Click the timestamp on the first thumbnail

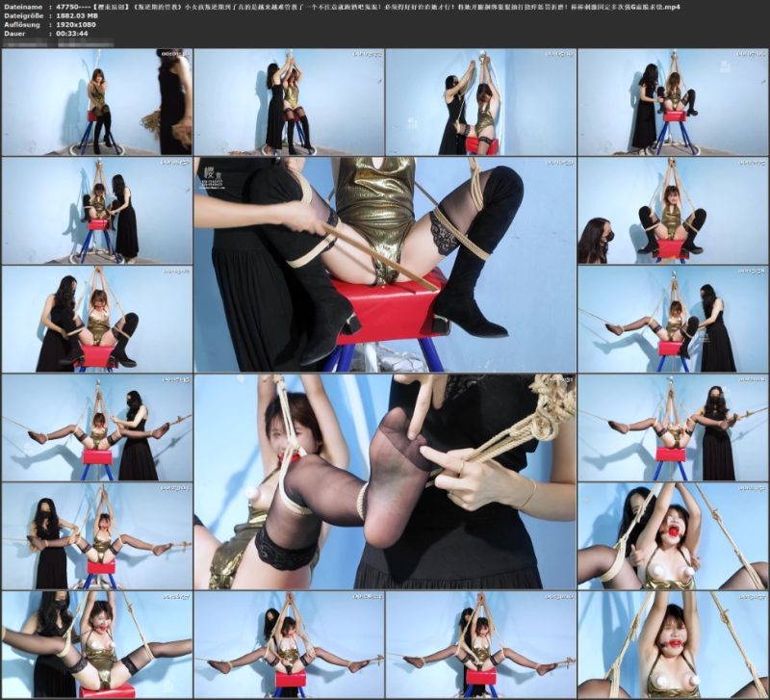tap(175, 54)
